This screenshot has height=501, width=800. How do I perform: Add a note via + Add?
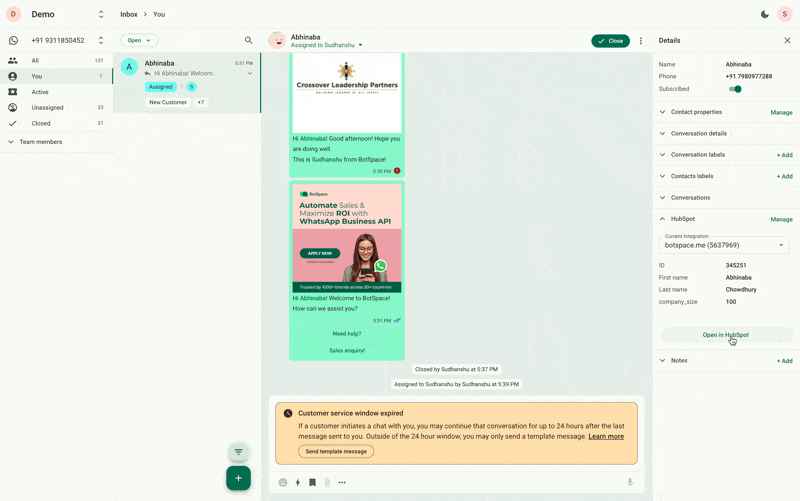[x=785, y=361]
